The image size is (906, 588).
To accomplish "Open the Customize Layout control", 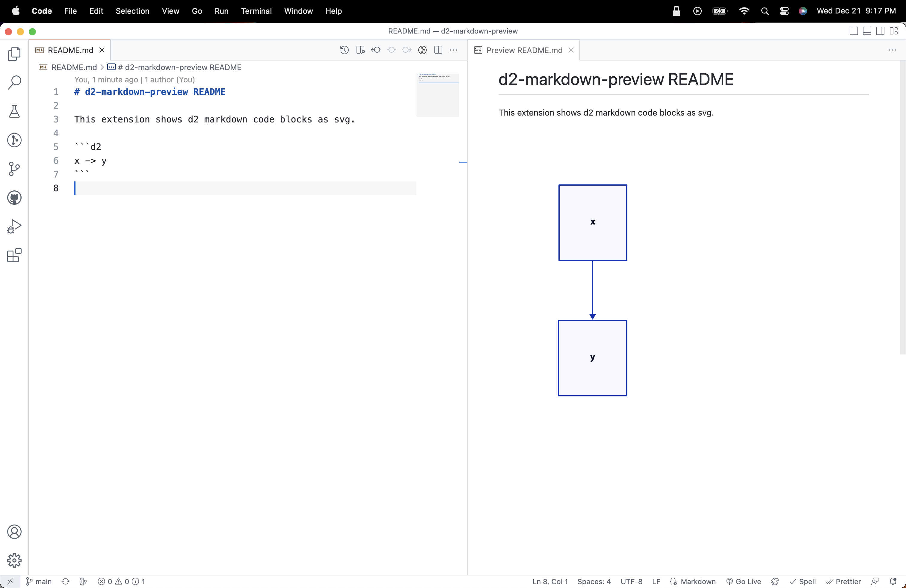I will [894, 31].
